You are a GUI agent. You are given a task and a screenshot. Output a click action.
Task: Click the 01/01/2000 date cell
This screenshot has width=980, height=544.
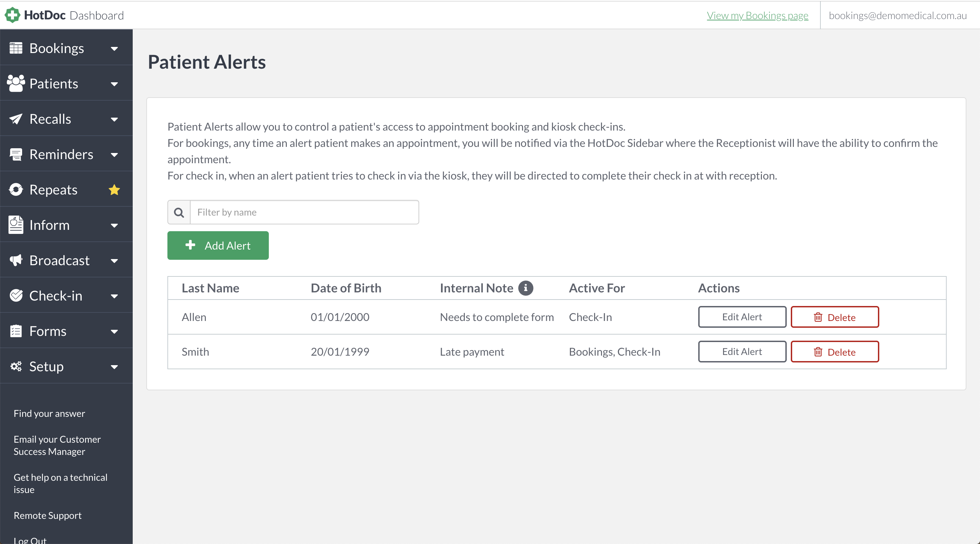[340, 317]
